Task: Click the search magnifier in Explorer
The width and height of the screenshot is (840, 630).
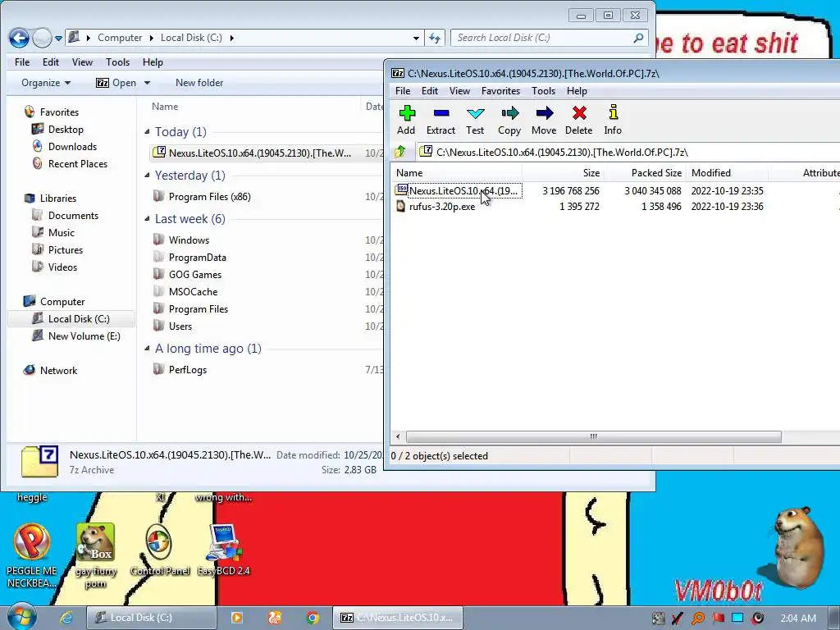Action: pos(638,38)
